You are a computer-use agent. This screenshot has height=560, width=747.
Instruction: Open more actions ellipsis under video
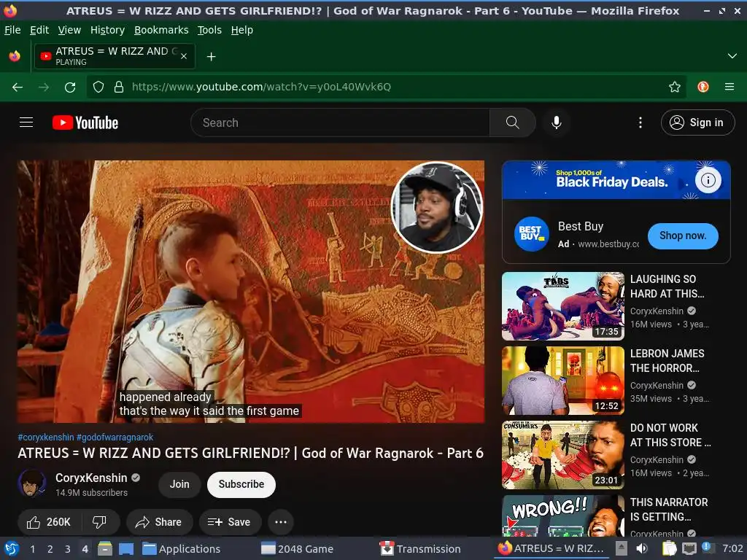(281, 522)
